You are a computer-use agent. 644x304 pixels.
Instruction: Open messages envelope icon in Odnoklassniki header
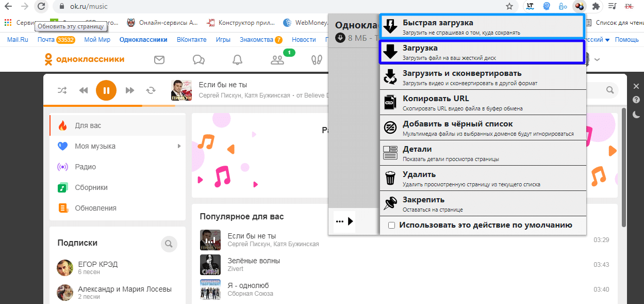(x=159, y=60)
